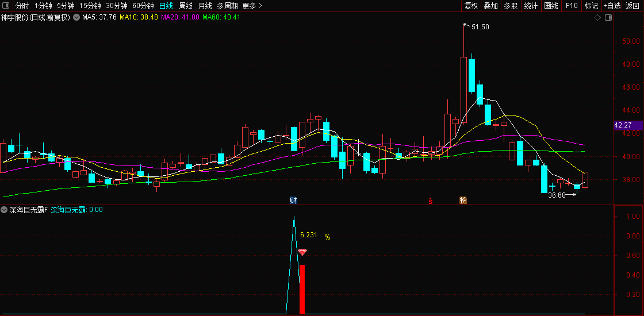Select the 周线 weekly chart tab
The height and width of the screenshot is (316, 644).
(186, 6)
